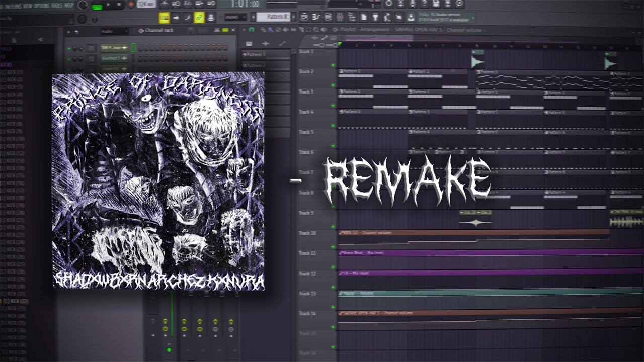Click the master volume knob at top
The height and width of the screenshot is (362, 644).
82,5
